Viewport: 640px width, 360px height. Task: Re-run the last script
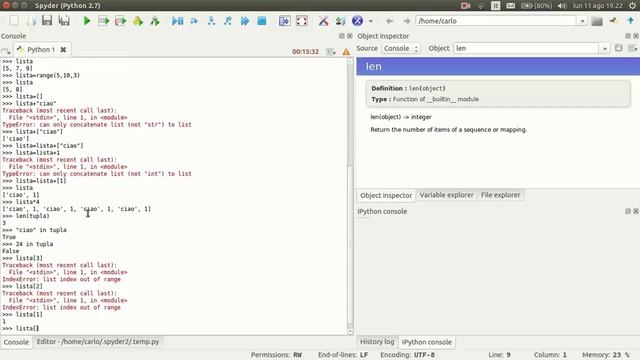tap(155, 21)
